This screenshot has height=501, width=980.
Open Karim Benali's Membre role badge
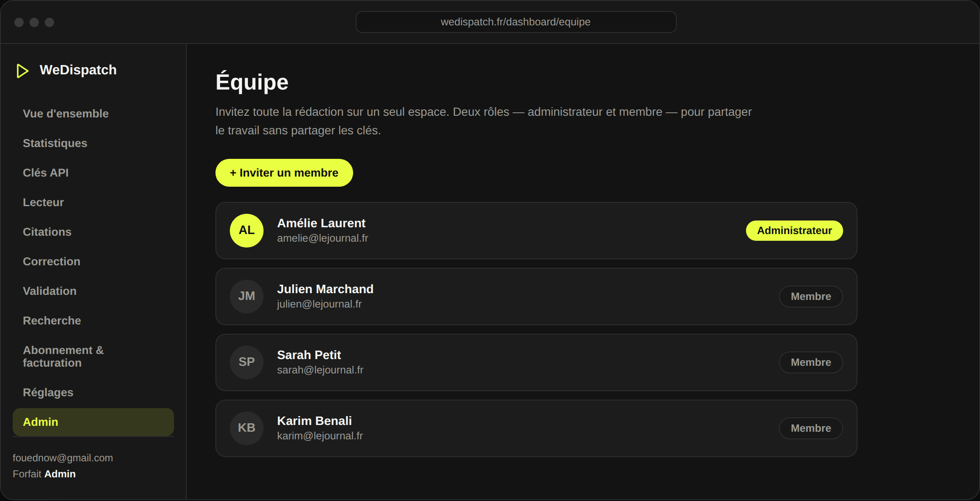(x=811, y=428)
